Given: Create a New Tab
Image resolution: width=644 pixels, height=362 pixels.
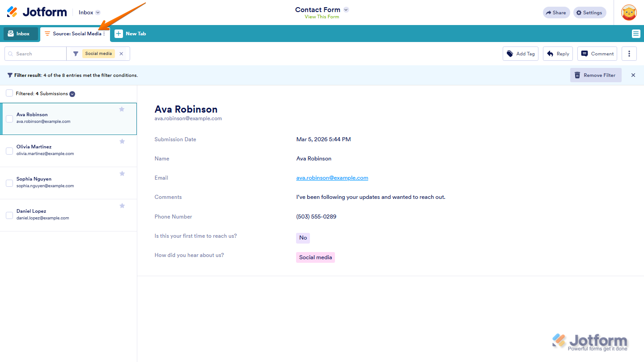Looking at the screenshot, I should (x=130, y=33).
